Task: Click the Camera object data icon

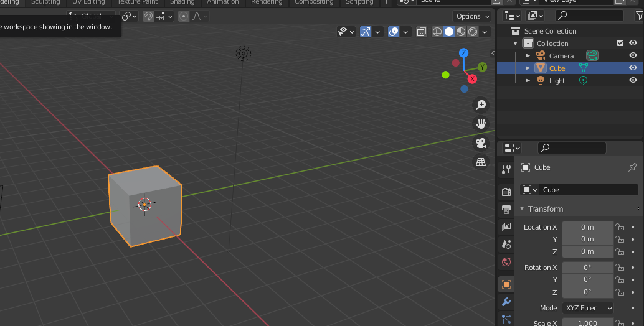Action: pyautogui.click(x=592, y=55)
